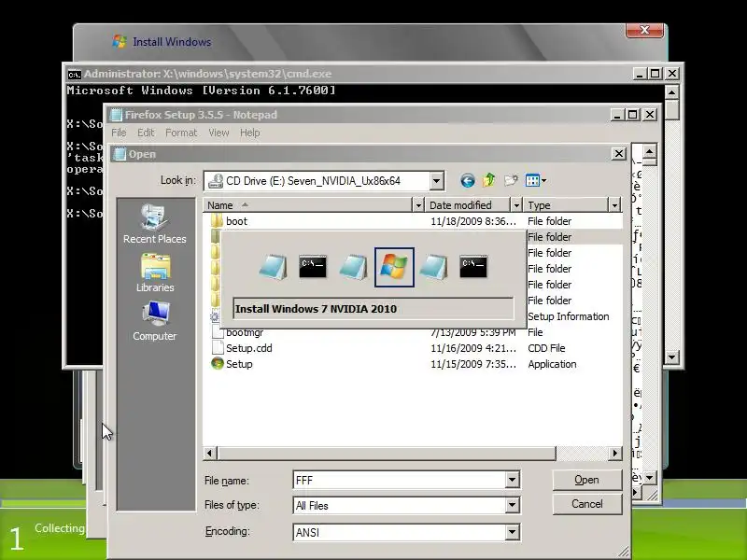Select the bootmgr file icon
This screenshot has width=747, height=560.
[218, 332]
